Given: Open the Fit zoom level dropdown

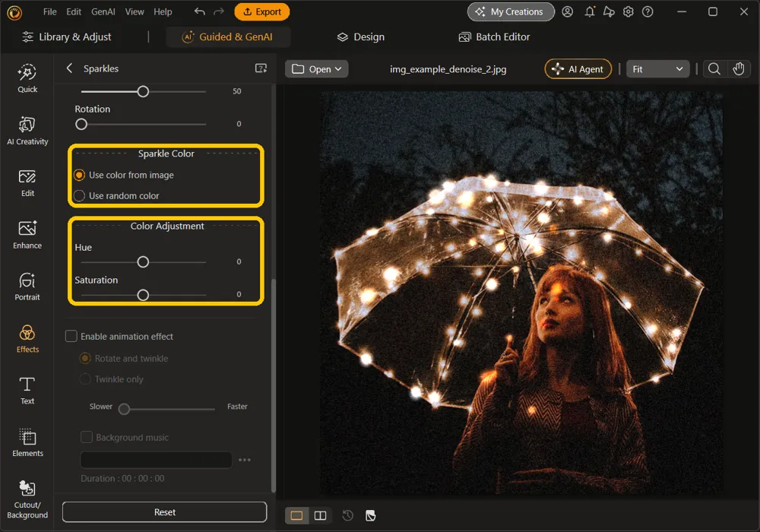Looking at the screenshot, I should (x=657, y=69).
